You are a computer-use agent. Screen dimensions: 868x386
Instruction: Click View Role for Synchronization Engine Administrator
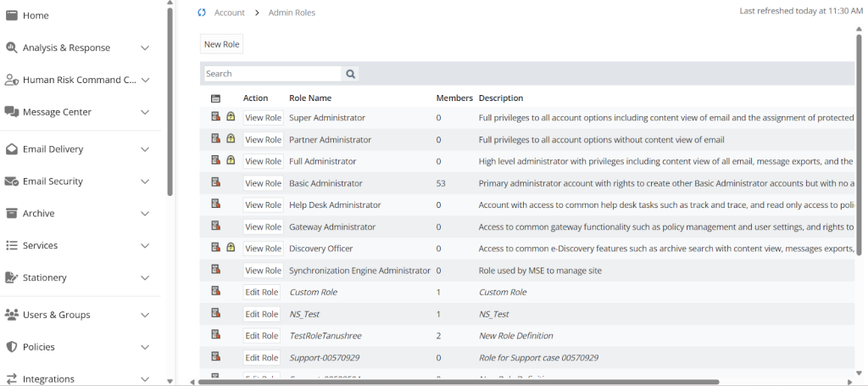(x=263, y=271)
